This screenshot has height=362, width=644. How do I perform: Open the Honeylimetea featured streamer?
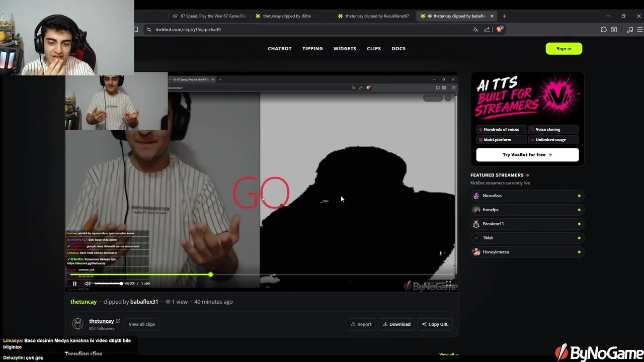527,252
